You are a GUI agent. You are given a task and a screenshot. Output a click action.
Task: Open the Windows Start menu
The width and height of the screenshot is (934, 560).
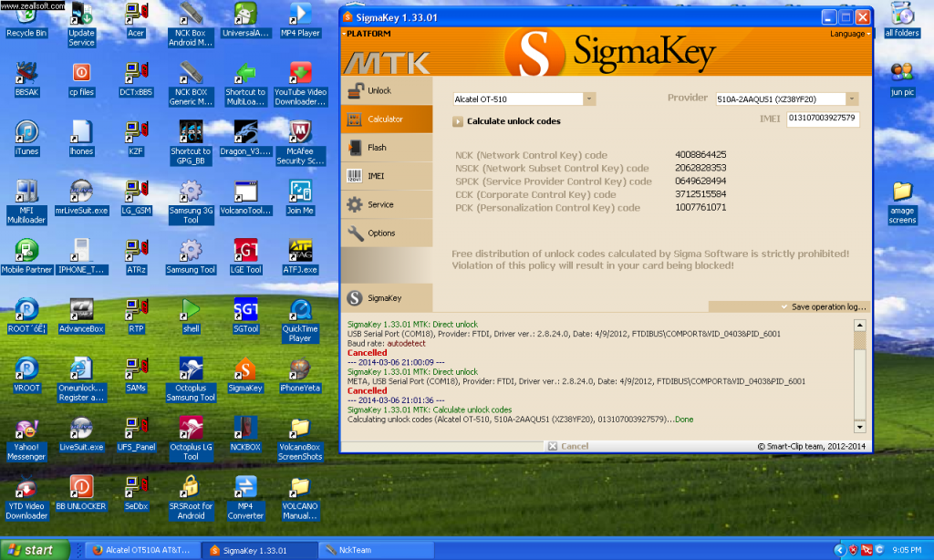pos(34,550)
